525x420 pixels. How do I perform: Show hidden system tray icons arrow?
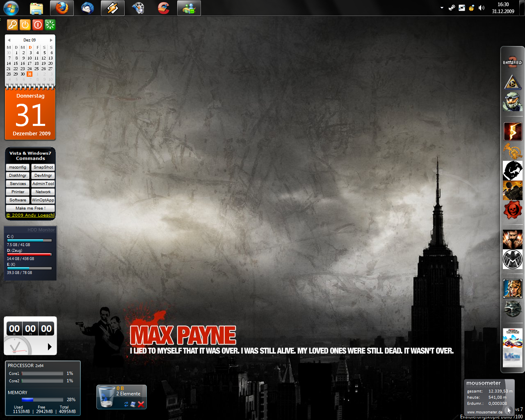click(442, 8)
